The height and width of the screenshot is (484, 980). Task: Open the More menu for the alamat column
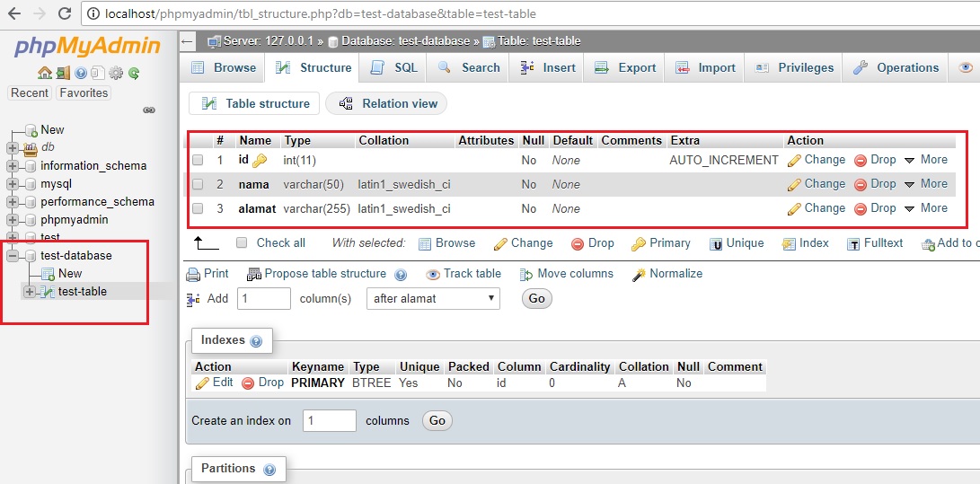pos(925,208)
